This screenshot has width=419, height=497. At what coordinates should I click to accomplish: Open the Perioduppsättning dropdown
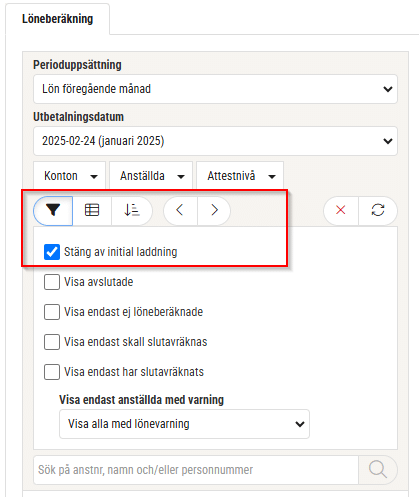(215, 89)
